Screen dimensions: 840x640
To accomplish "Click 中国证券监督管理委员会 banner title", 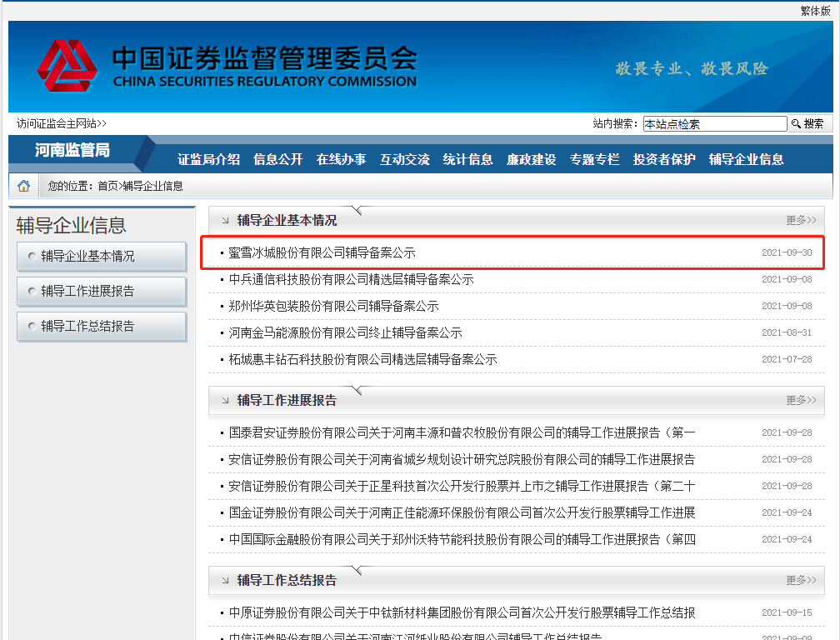I will 265,57.
